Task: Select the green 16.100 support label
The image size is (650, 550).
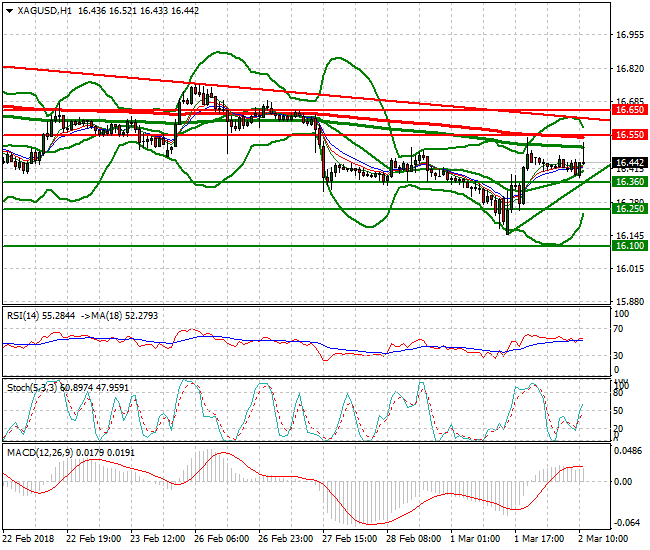Action: tap(630, 246)
